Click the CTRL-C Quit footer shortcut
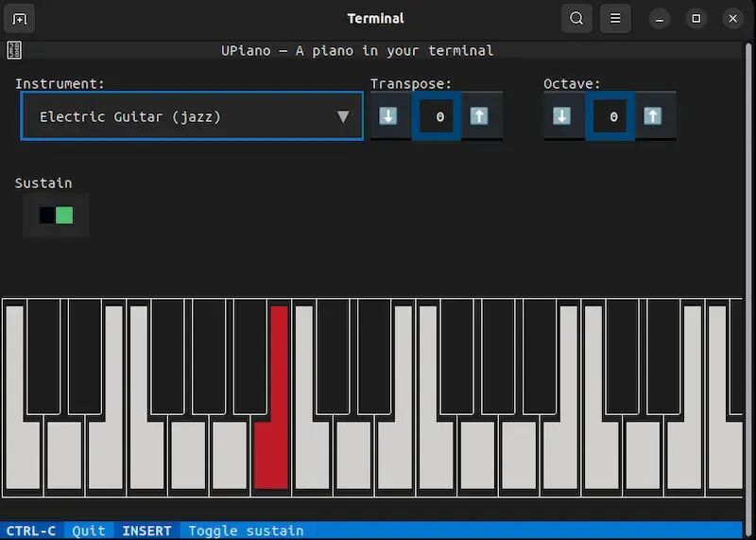The width and height of the screenshot is (756, 540). 57,531
